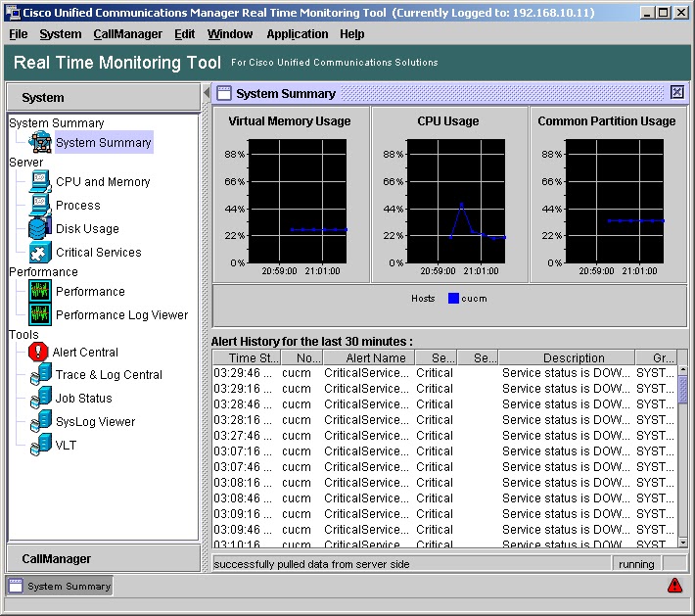Sort by the Time Stamp column header
The image size is (695, 616).
tap(247, 357)
